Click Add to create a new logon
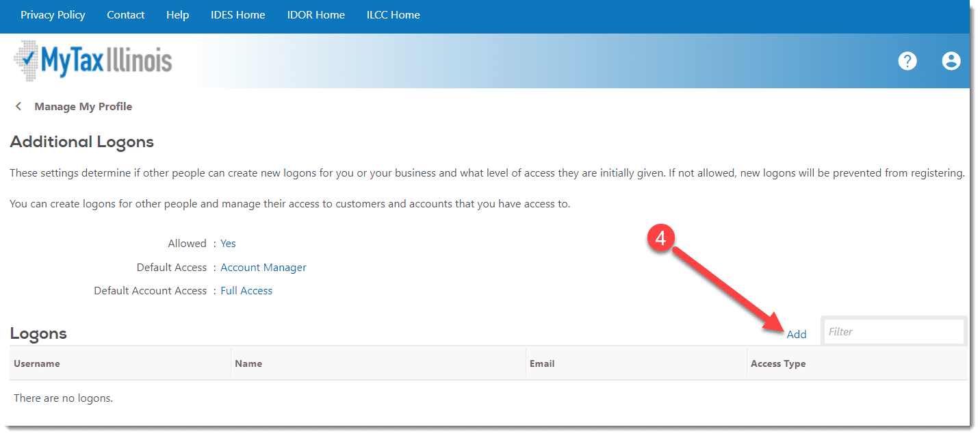The width and height of the screenshot is (980, 436). (x=797, y=334)
